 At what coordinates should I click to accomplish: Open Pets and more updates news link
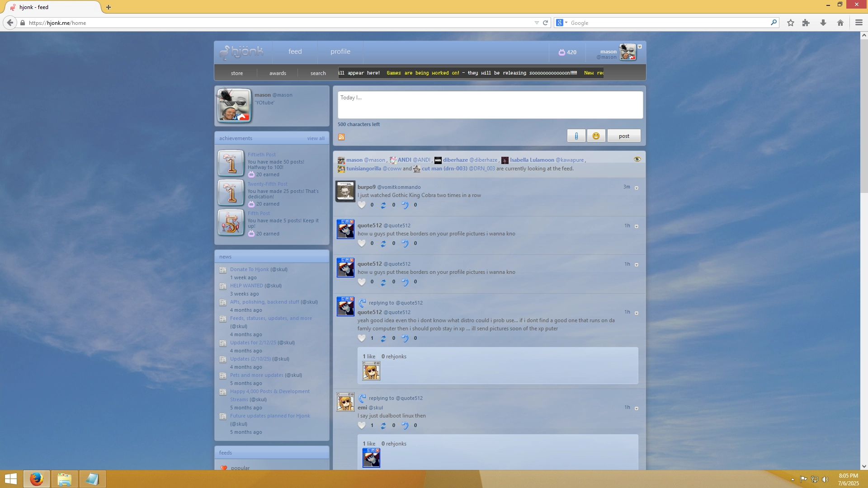(256, 375)
